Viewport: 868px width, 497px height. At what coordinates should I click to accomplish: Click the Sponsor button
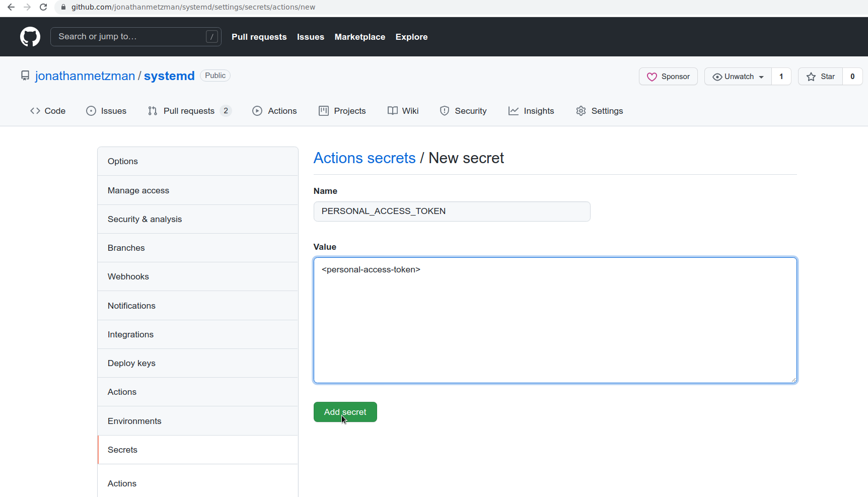[668, 77]
